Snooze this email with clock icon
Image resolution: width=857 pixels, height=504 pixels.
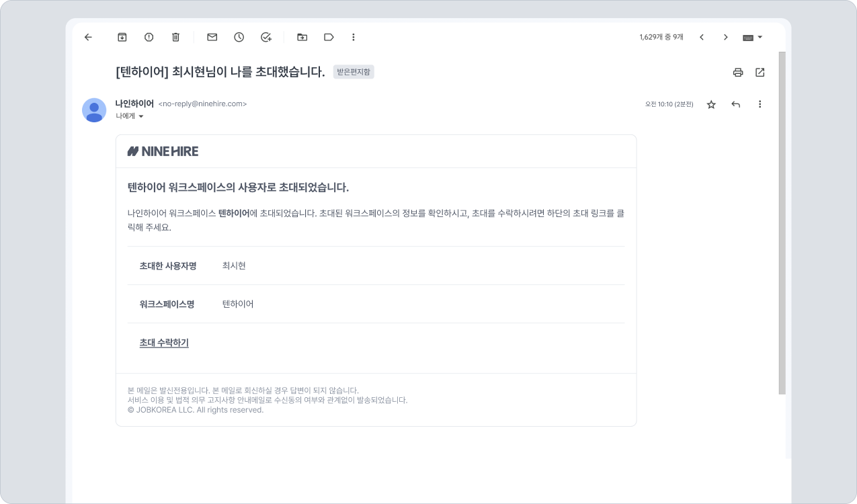click(239, 37)
